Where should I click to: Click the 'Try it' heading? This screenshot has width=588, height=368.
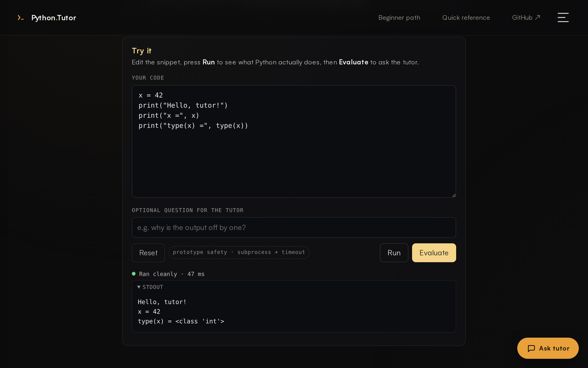142,51
